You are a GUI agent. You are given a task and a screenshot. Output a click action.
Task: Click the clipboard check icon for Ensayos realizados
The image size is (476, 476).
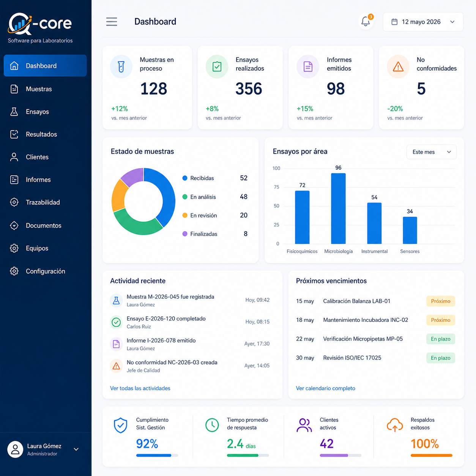[x=217, y=66]
